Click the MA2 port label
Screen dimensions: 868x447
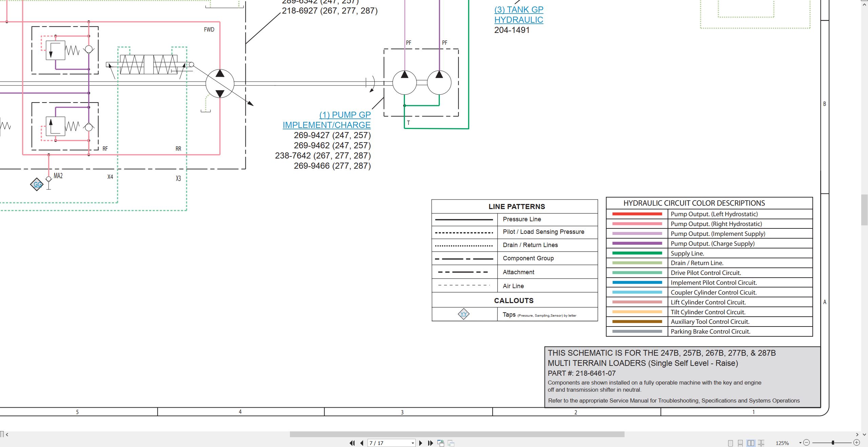[58, 176]
